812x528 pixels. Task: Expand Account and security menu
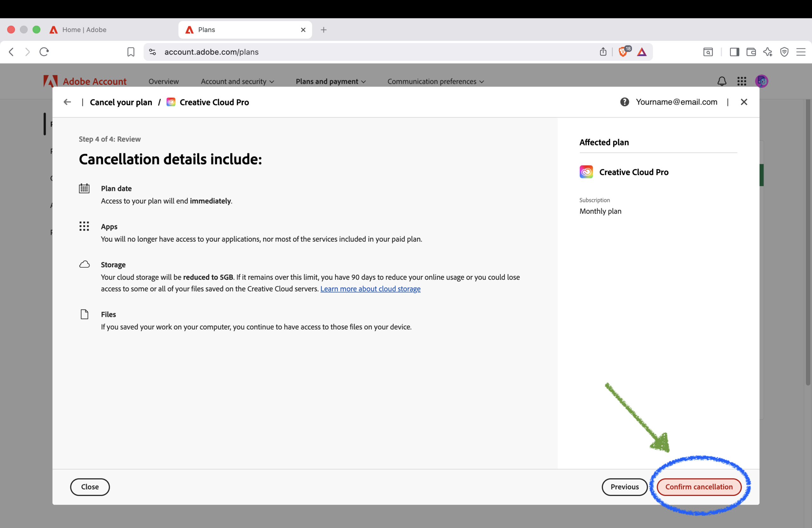click(x=238, y=81)
